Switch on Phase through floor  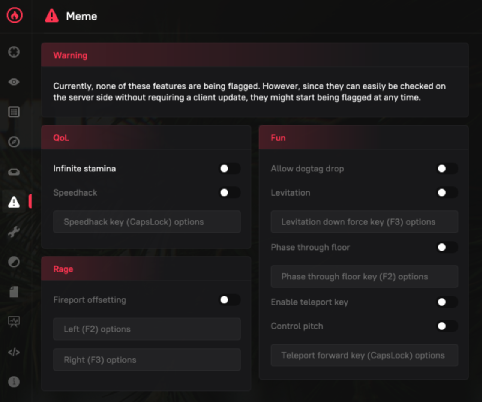447,247
